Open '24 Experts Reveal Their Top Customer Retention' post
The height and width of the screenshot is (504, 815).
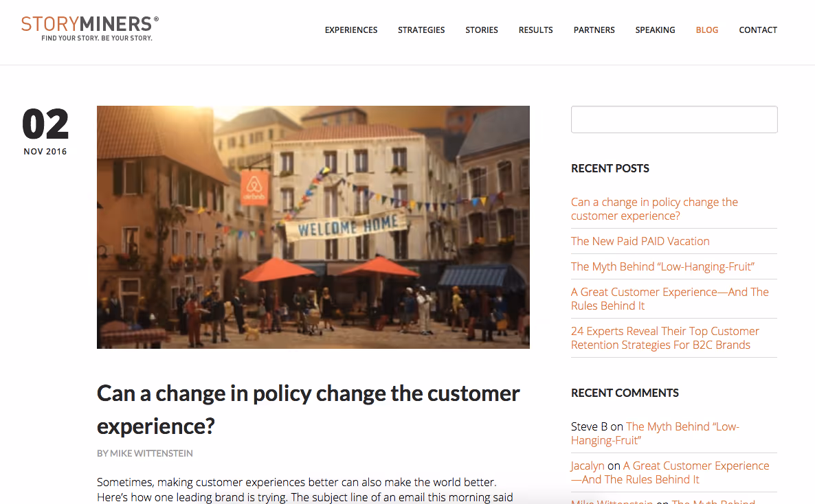(x=665, y=338)
